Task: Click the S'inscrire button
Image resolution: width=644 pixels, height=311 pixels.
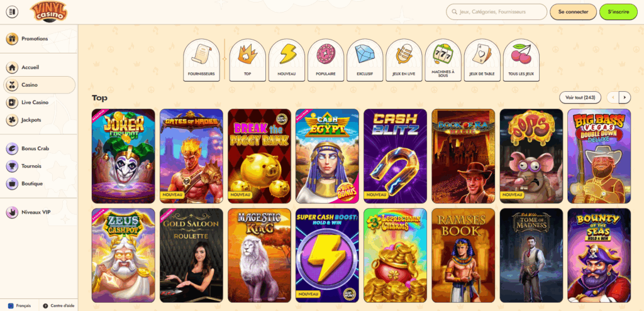Action: coord(619,12)
